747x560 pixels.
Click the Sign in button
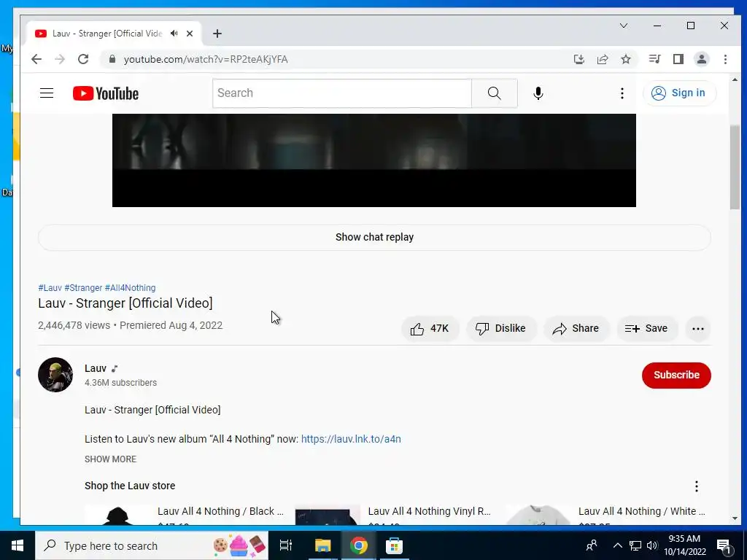tap(679, 93)
